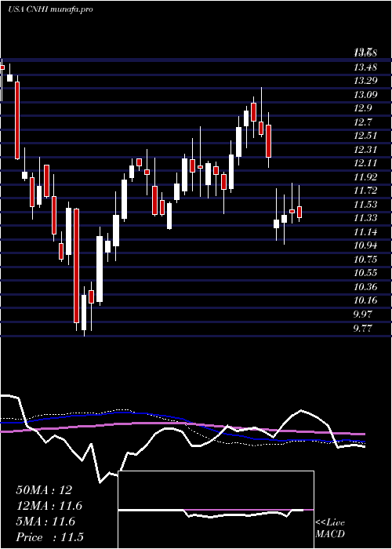392x549 pixels.
Task: Select the 10.36 price value
Action: point(365,287)
